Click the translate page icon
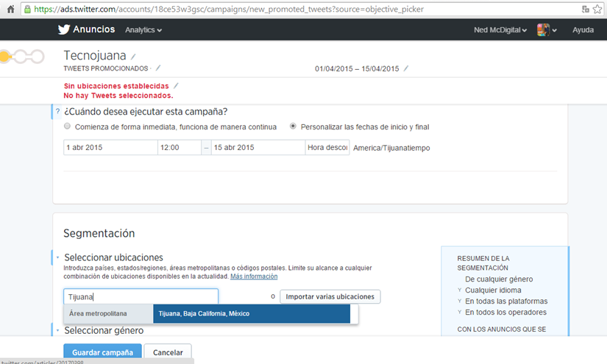Image resolution: width=607 pixels, height=364 pixels. 586,9
